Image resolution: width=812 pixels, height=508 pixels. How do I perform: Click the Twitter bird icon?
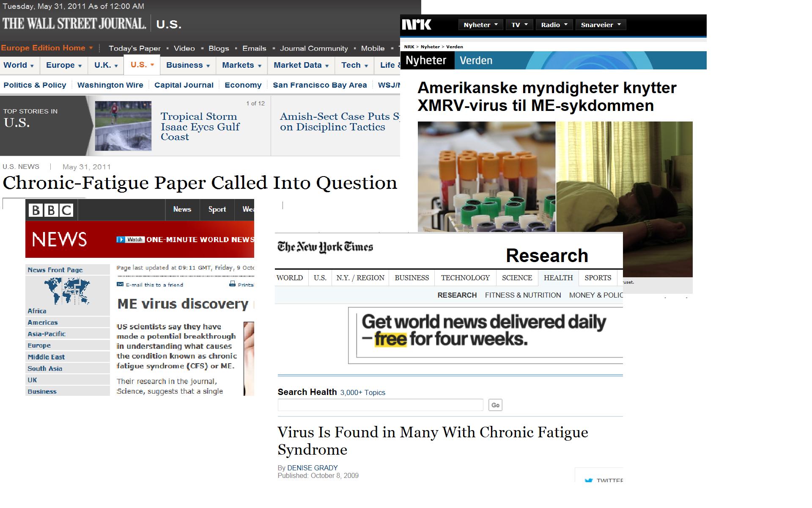(x=588, y=480)
